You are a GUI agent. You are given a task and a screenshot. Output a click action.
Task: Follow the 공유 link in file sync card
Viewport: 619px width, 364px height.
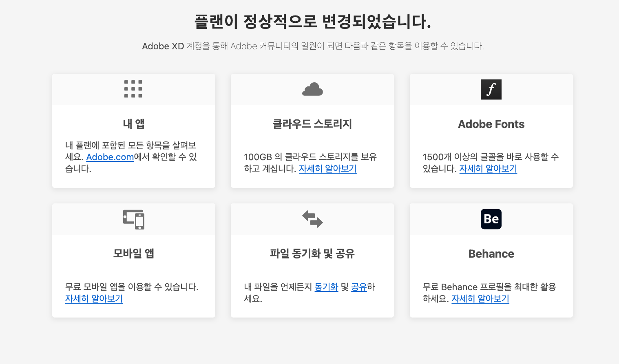359,287
